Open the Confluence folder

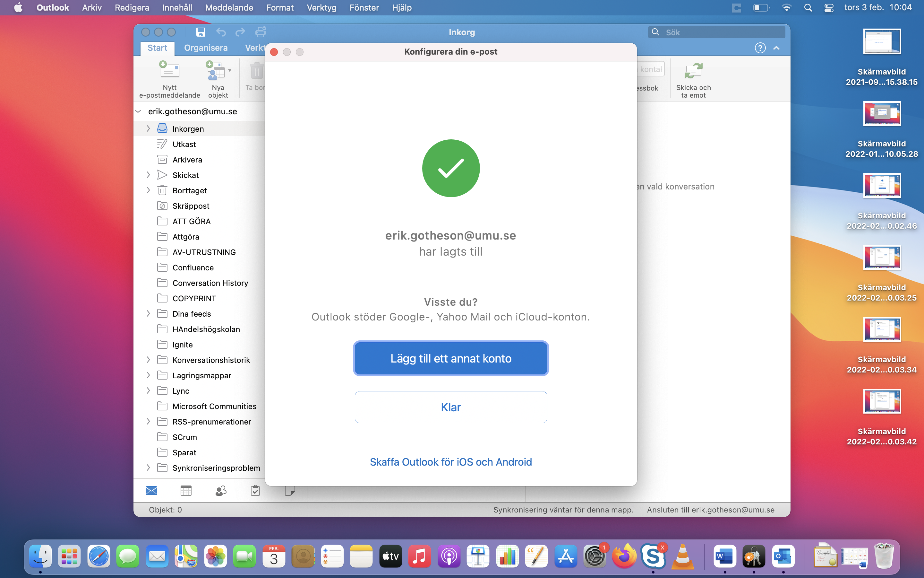[x=199, y=267]
